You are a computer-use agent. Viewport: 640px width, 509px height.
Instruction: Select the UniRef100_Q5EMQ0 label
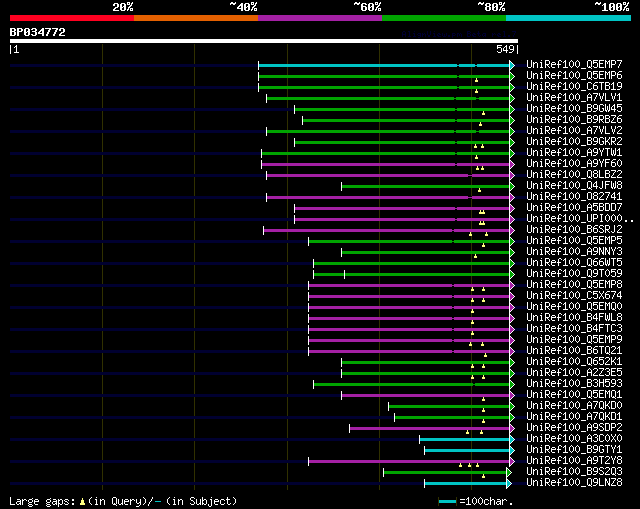[574, 307]
